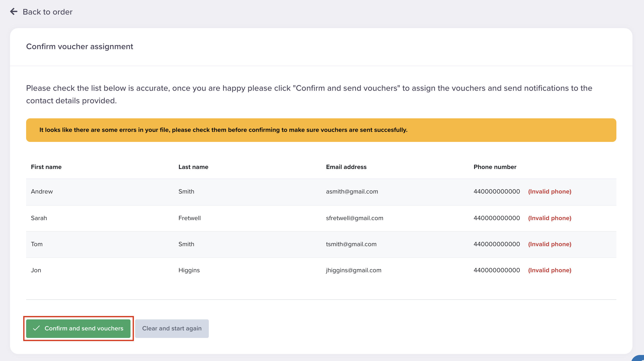Click phone number 440000000000 in Andrew row
644x361 pixels.
click(x=497, y=192)
